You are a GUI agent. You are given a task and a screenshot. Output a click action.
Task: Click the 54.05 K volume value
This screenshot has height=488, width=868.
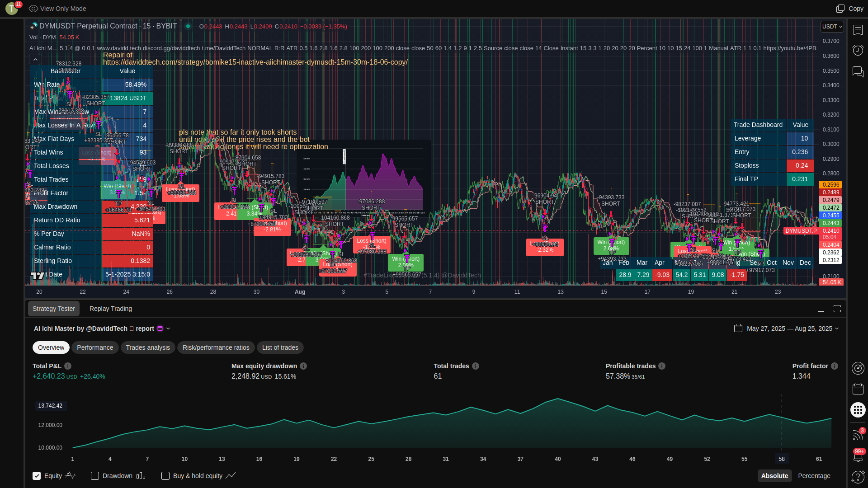pyautogui.click(x=69, y=38)
